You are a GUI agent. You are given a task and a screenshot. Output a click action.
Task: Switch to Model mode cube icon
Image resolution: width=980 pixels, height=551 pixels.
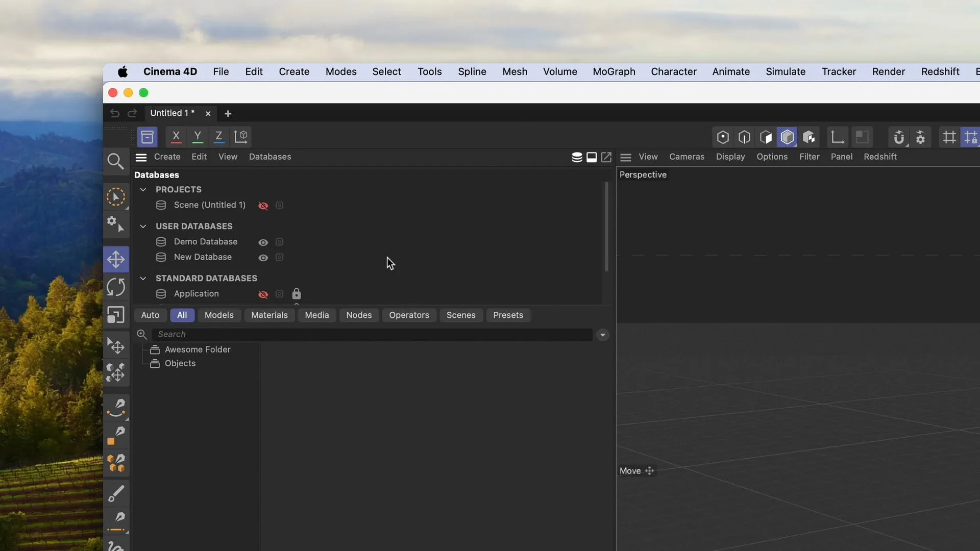click(787, 137)
